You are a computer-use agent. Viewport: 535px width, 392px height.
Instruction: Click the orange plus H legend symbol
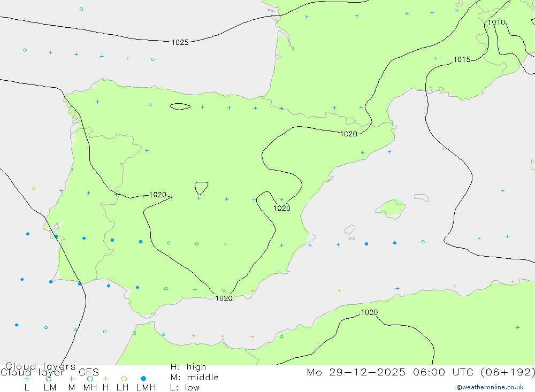105,379
